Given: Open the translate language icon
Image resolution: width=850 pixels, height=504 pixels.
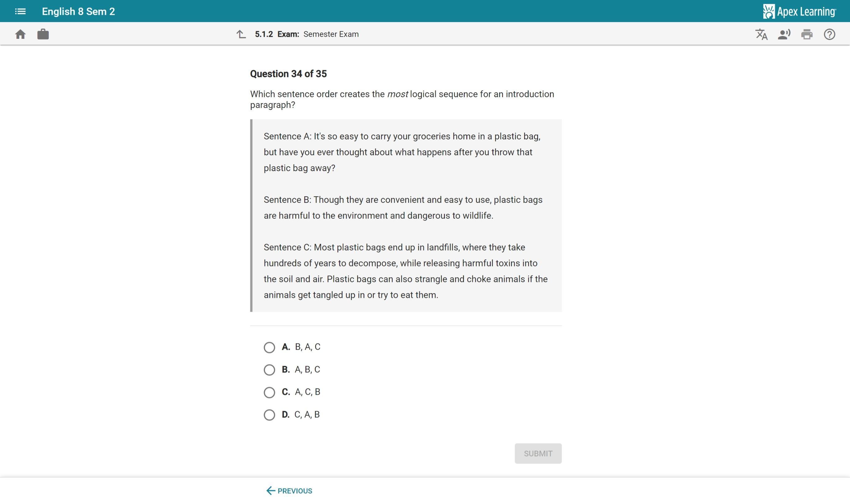Looking at the screenshot, I should (761, 34).
